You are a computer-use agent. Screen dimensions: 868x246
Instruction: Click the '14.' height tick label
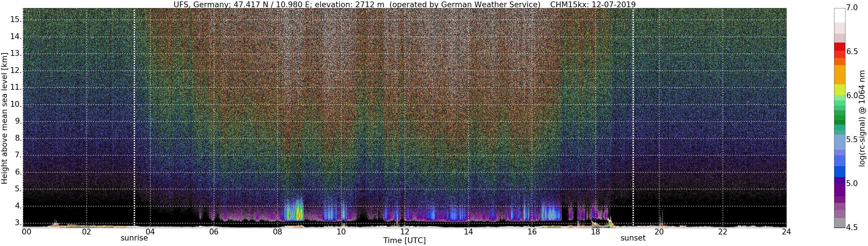16,36
